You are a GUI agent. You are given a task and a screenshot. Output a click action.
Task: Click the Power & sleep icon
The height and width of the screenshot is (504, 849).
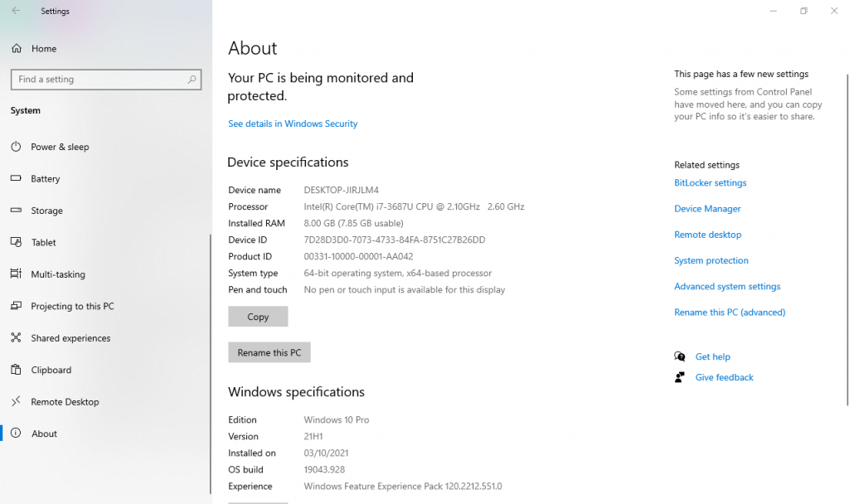[16, 147]
